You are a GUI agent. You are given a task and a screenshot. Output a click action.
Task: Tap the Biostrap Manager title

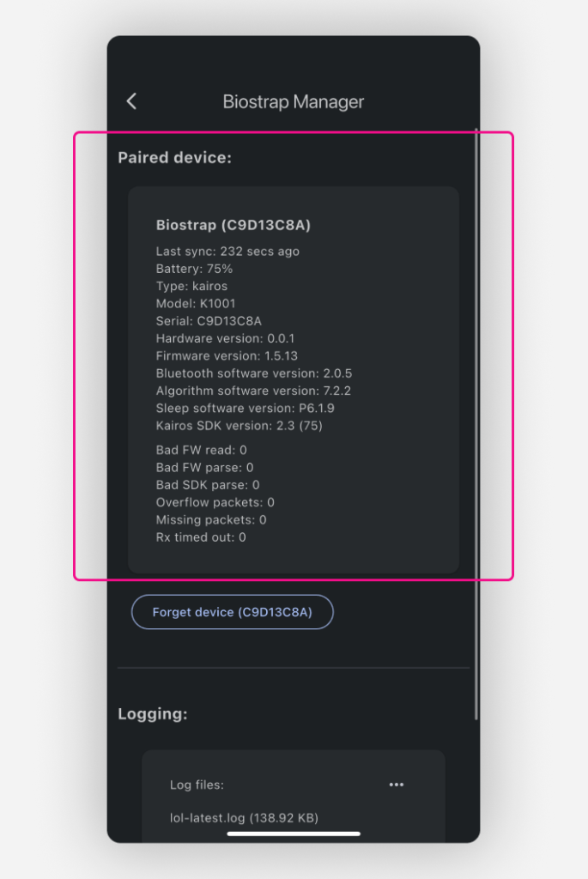pos(294,101)
